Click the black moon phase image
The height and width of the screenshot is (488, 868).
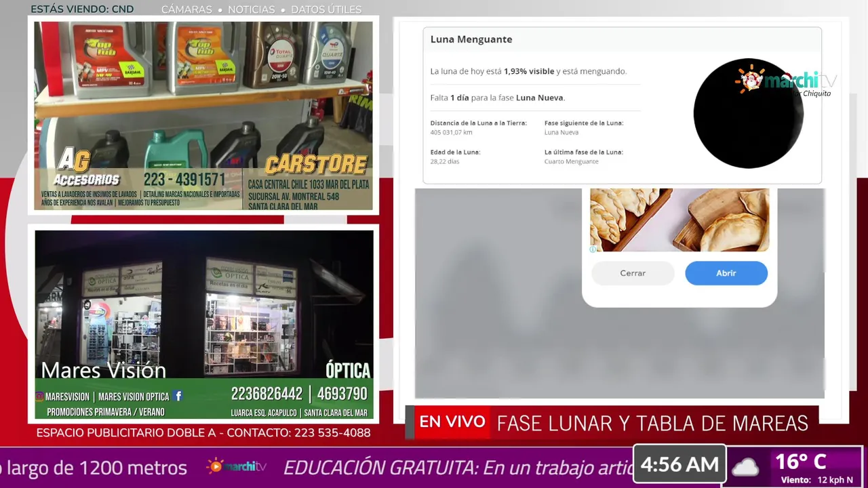click(x=748, y=113)
